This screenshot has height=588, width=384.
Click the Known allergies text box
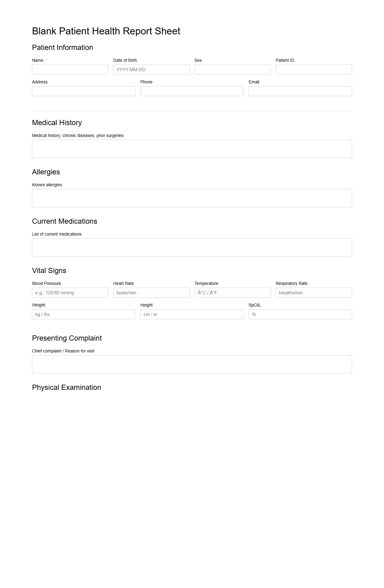(192, 198)
